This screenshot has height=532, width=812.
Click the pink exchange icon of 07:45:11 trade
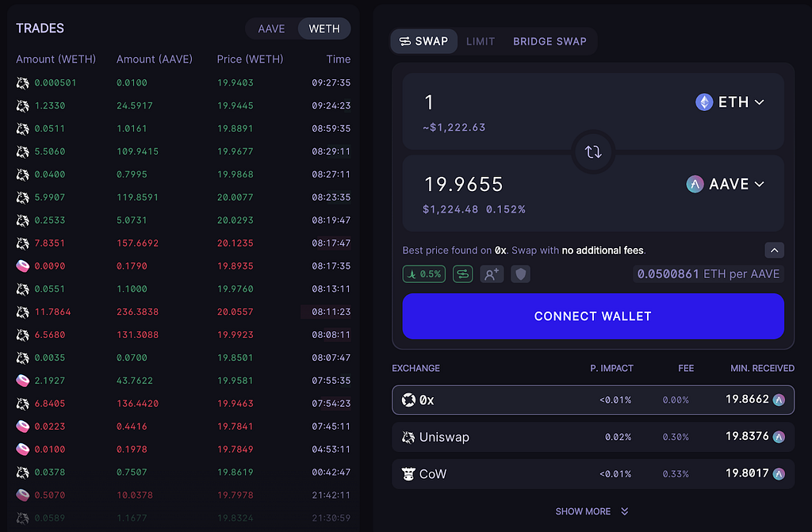[x=22, y=427]
